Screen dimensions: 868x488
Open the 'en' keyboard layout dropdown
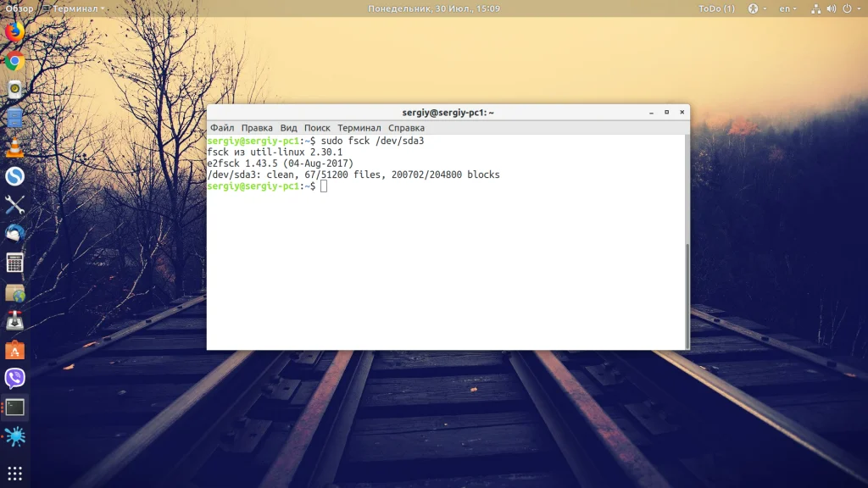click(787, 8)
